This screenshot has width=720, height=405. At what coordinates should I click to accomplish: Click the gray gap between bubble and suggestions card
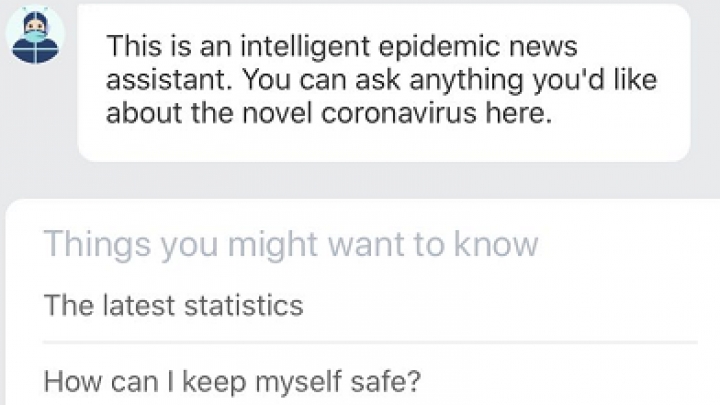click(360, 180)
